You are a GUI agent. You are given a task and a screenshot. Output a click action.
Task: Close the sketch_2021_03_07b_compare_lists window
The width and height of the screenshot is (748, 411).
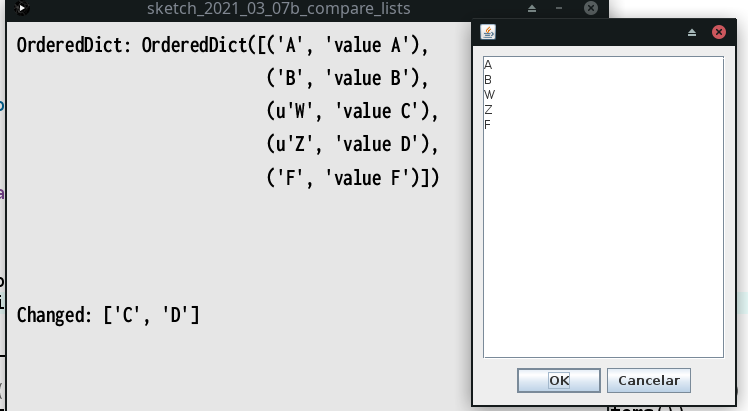click(x=591, y=9)
